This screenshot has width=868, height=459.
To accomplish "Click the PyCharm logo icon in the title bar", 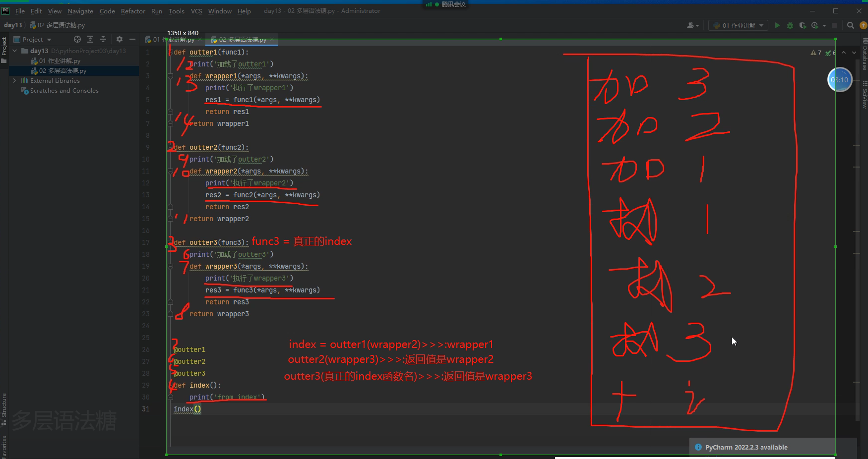I will [x=5, y=10].
